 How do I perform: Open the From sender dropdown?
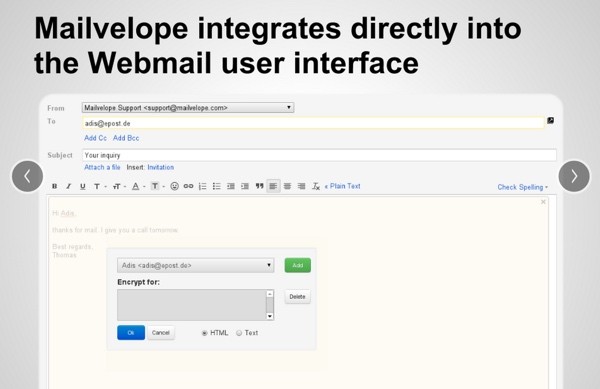pos(188,108)
